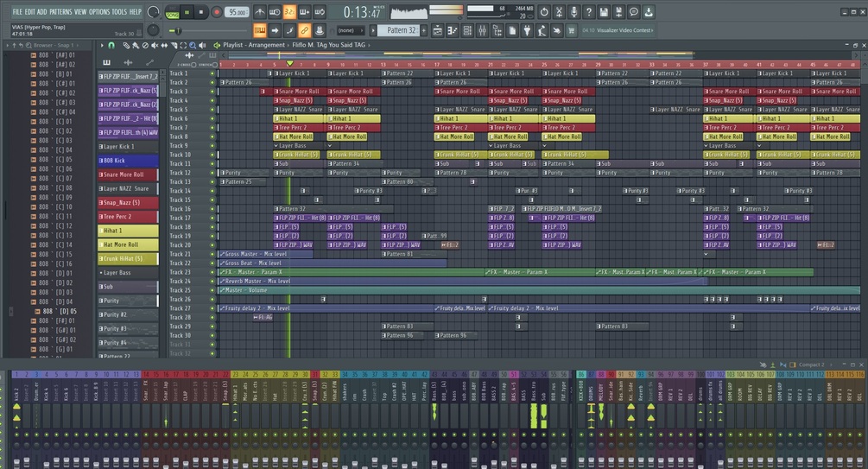The width and height of the screenshot is (868, 469).
Task: Toggle the metronome icon
Action: click(260, 11)
